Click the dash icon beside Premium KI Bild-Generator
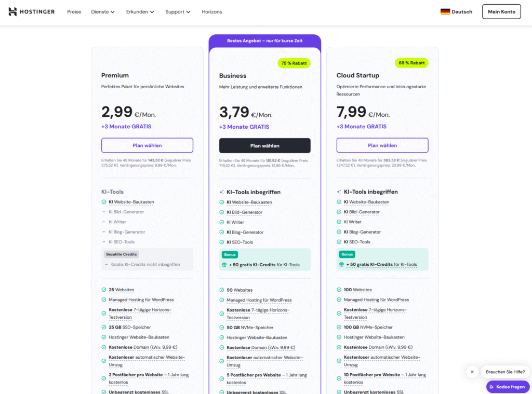This screenshot has height=394, width=532. coord(104,212)
